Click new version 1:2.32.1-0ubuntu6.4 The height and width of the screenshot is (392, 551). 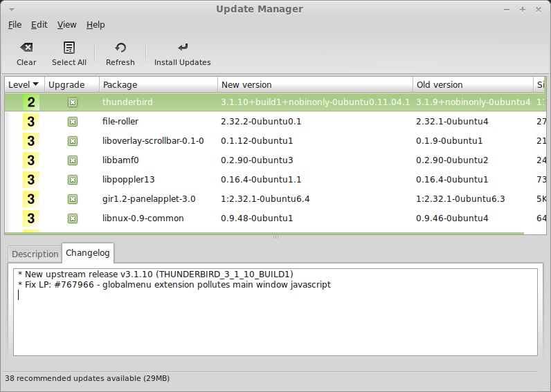point(265,199)
